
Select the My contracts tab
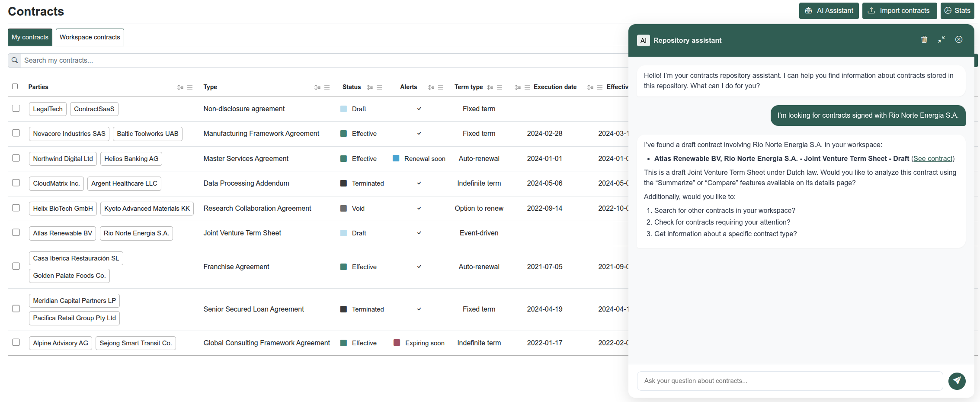tap(30, 37)
